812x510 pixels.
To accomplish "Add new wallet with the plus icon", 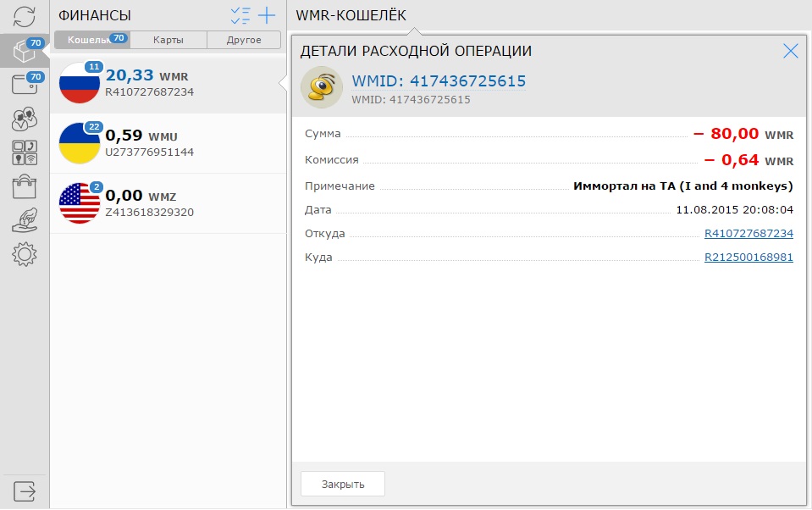I will pos(268,15).
